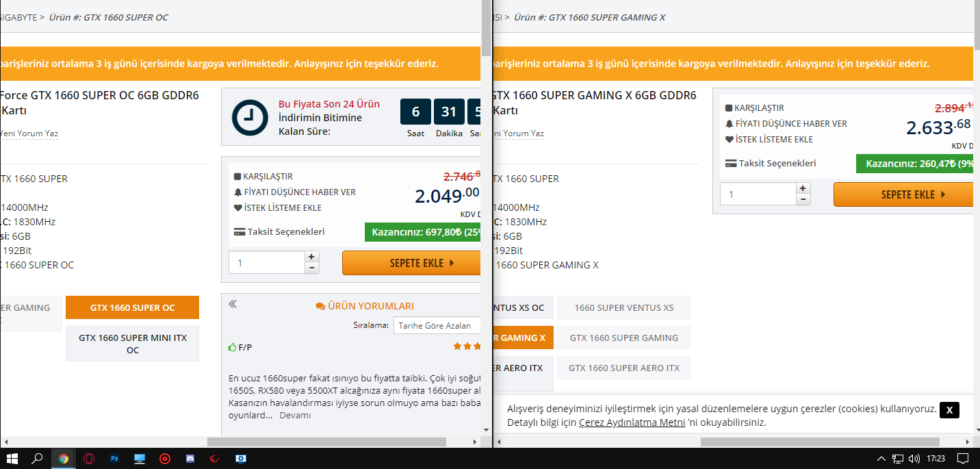
Task: Increase quantity with plus in left window
Action: 312,257
